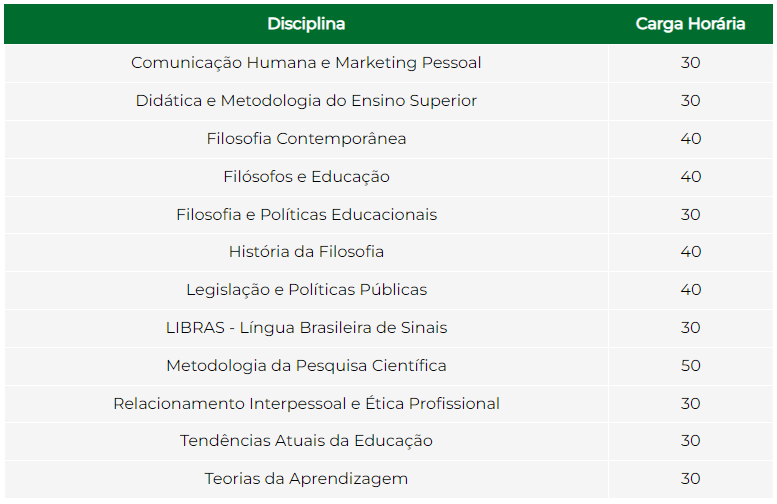
Task: Click the hours value for História da Filosofia
Action: 690,252
